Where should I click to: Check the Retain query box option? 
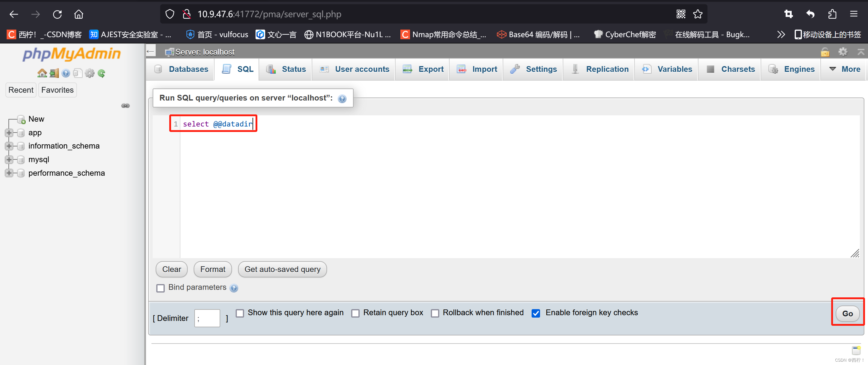pos(355,313)
